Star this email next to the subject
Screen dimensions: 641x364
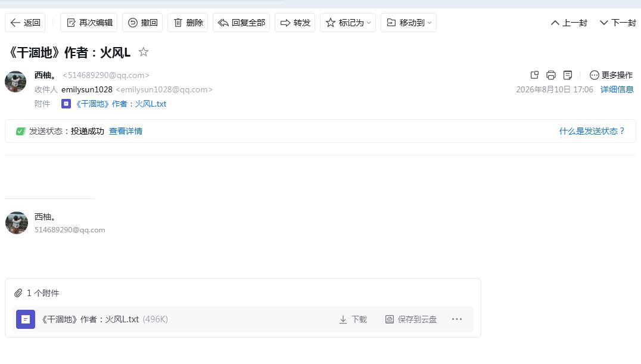pos(144,52)
